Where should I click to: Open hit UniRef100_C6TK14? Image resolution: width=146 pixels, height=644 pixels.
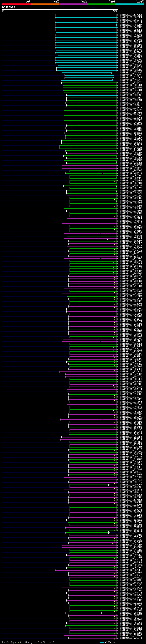click(131, 22)
